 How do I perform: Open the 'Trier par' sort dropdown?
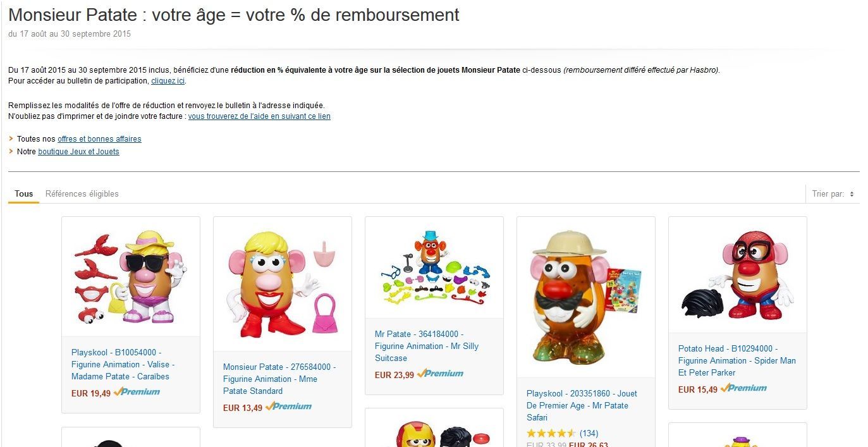pyautogui.click(x=833, y=194)
